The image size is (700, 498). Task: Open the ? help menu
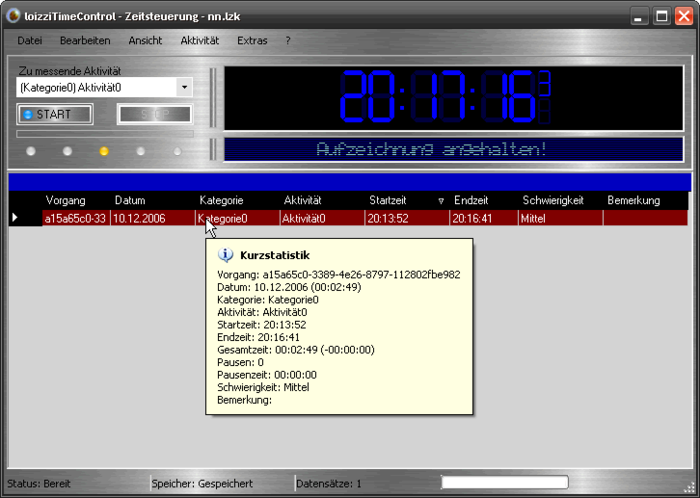288,41
